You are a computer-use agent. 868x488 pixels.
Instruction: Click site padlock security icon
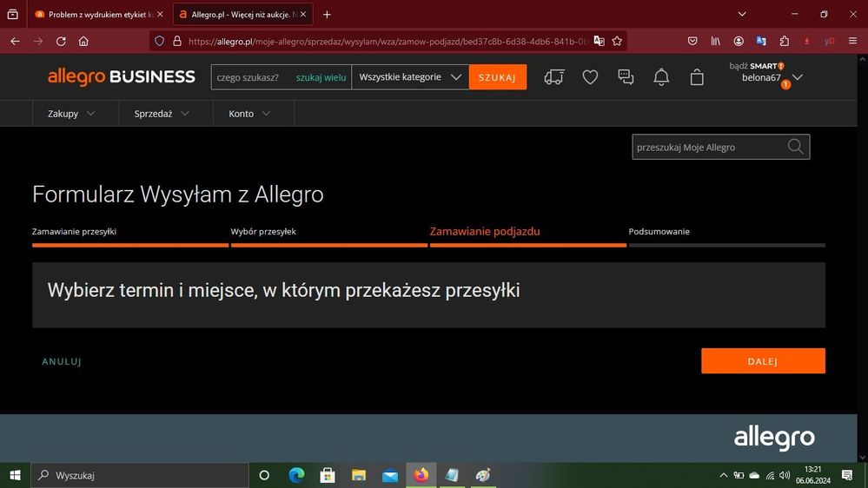[177, 41]
